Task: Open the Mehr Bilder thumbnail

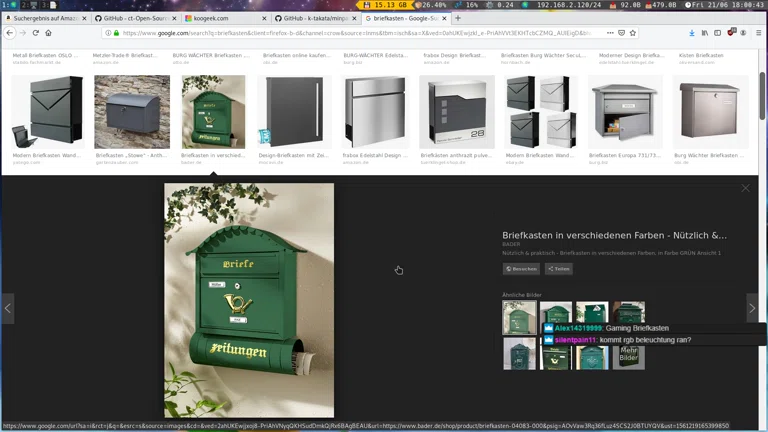Action: pos(628,353)
